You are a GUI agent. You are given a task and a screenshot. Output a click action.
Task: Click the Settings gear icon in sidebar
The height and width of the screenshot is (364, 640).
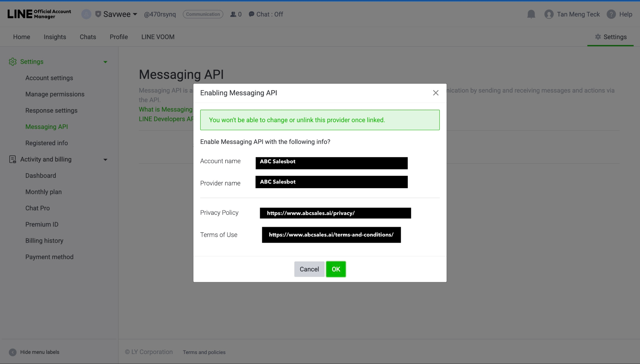tap(13, 62)
